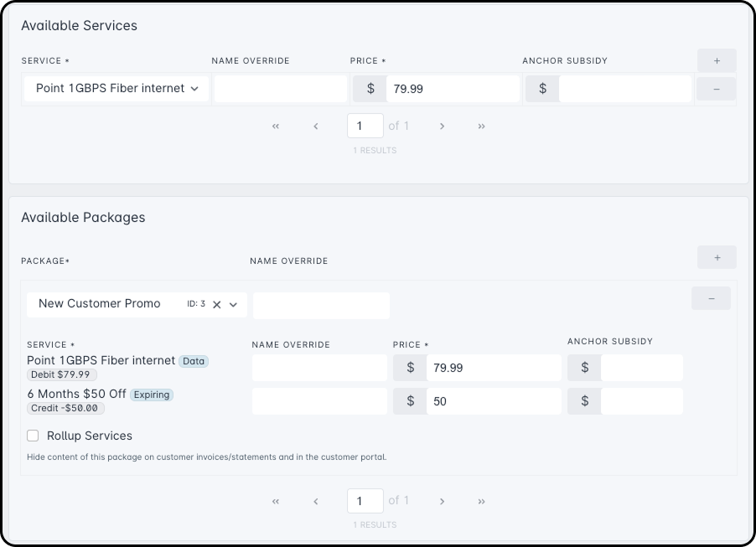
Task: Click Available Services price field showing 79.99
Action: pyautogui.click(x=453, y=89)
